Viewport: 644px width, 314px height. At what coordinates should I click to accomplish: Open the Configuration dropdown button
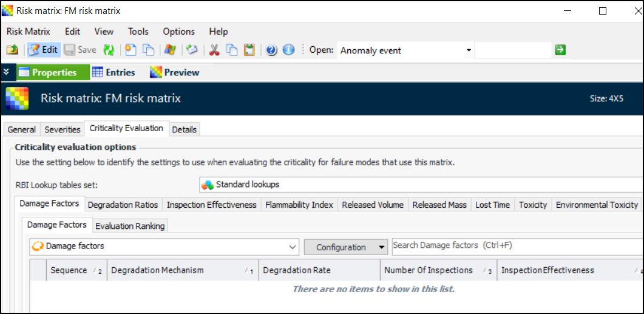pyautogui.click(x=345, y=247)
